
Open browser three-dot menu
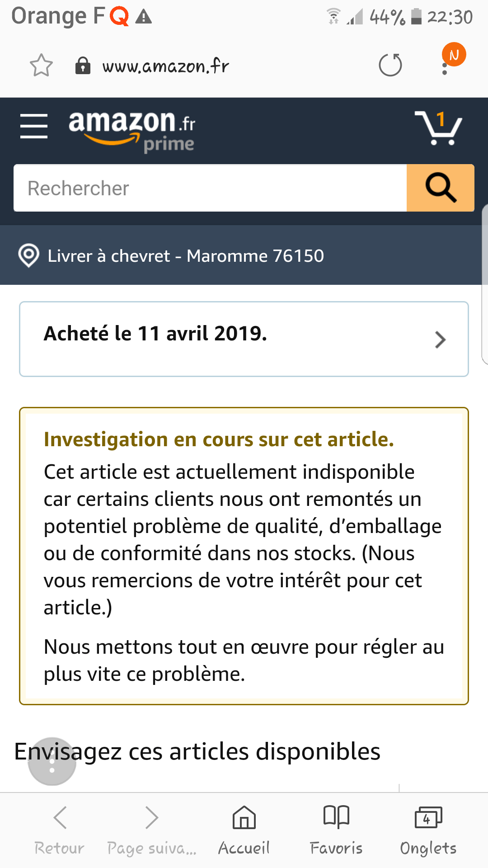(x=445, y=68)
